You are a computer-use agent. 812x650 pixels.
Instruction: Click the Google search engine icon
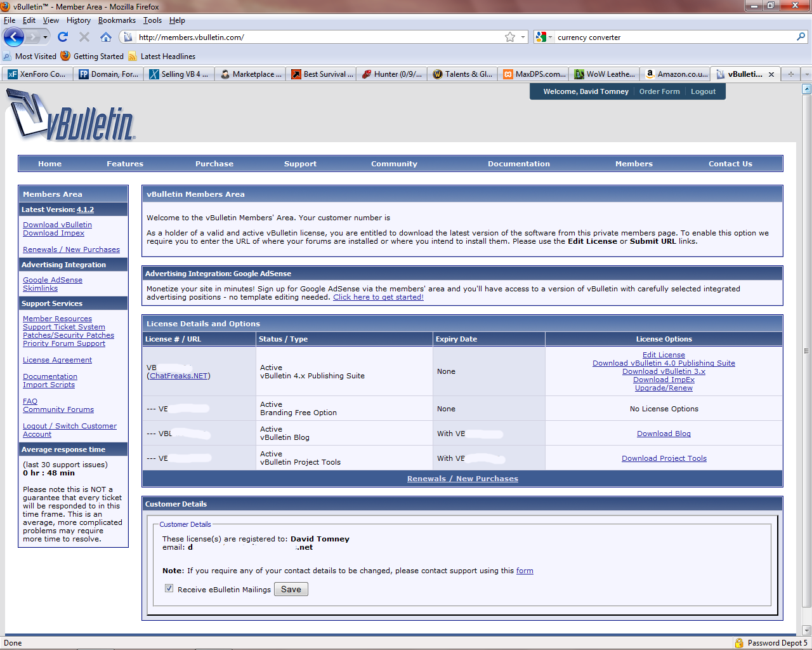coord(541,37)
